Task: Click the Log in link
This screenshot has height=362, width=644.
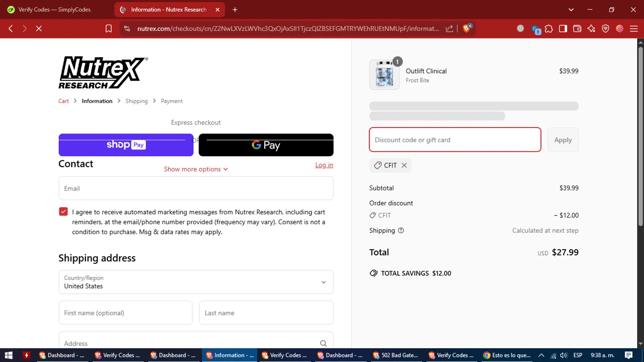Action: (324, 165)
